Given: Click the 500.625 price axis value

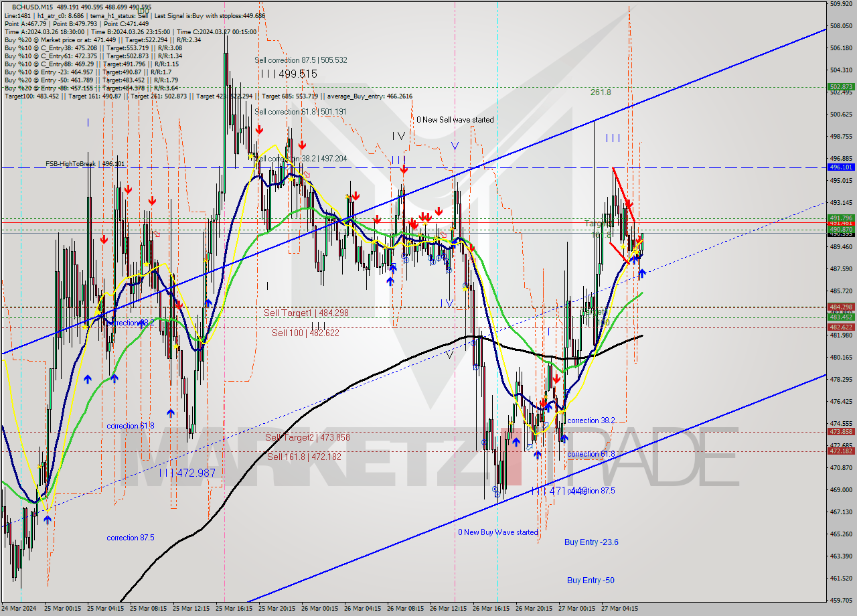Looking at the screenshot, I should (x=841, y=114).
